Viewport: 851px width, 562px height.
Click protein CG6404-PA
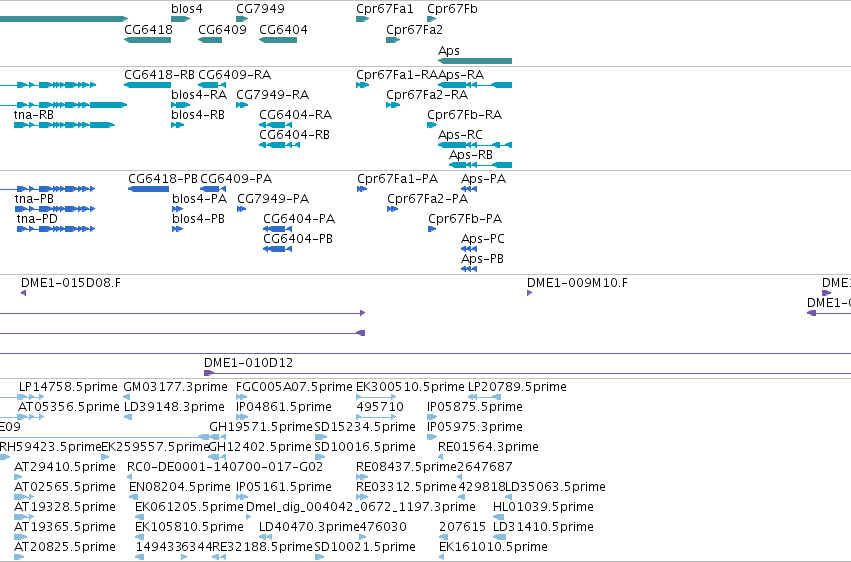tap(299, 219)
